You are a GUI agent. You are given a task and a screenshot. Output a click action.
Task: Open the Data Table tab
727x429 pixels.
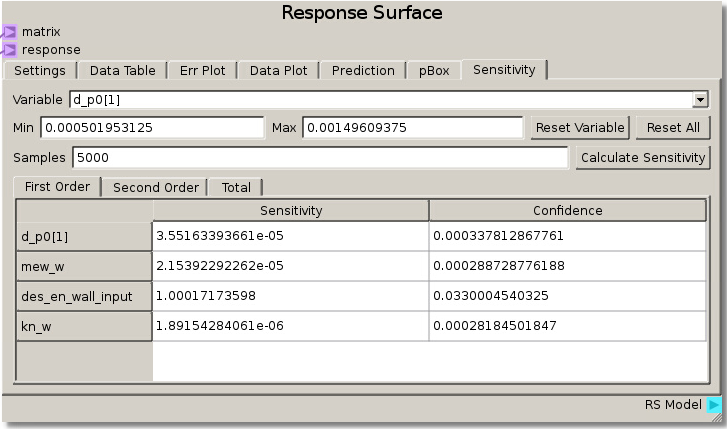click(122, 71)
